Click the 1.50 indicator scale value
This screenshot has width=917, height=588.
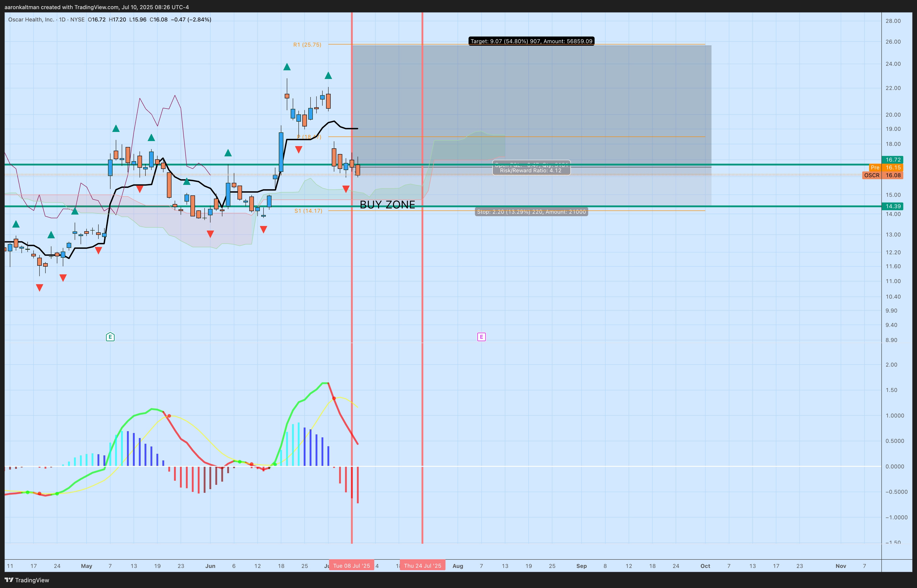[891, 390]
